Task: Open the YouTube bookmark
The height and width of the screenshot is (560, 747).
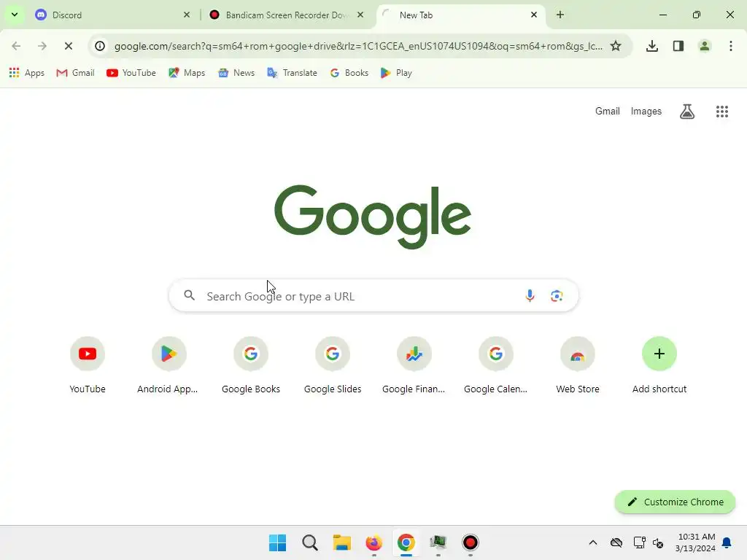Action: click(131, 73)
